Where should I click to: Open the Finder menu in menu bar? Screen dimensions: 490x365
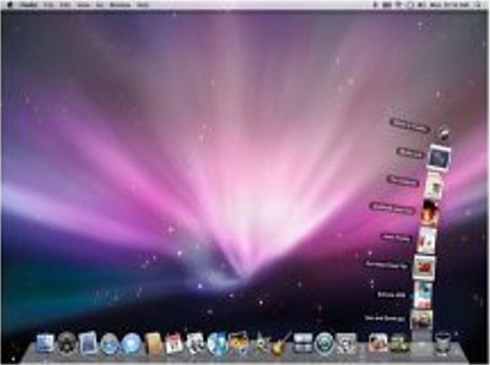pyautogui.click(x=28, y=5)
